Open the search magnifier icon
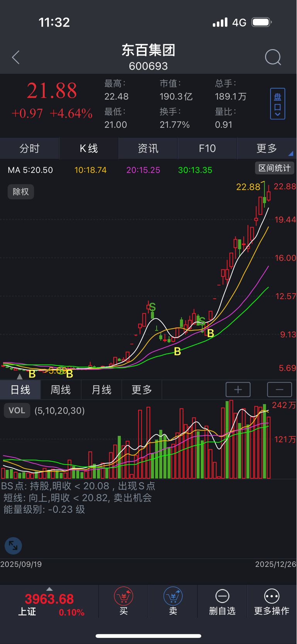 coord(273,57)
